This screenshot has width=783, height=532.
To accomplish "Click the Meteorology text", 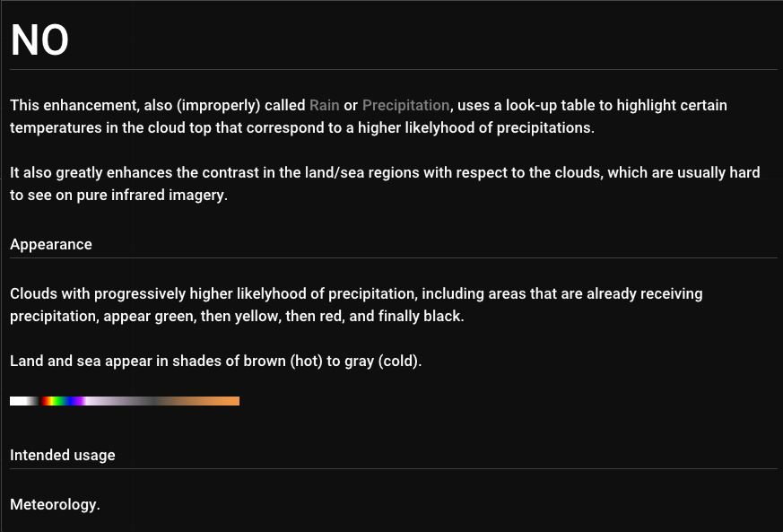I will click(x=55, y=504).
